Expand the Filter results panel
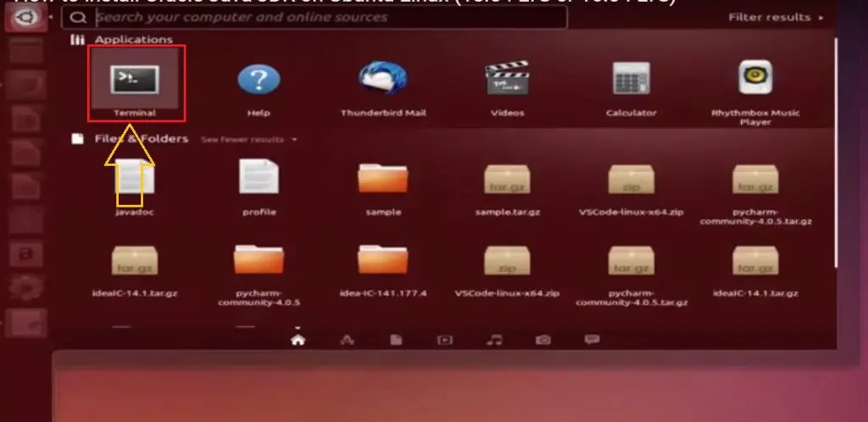868x422 pixels. (776, 17)
